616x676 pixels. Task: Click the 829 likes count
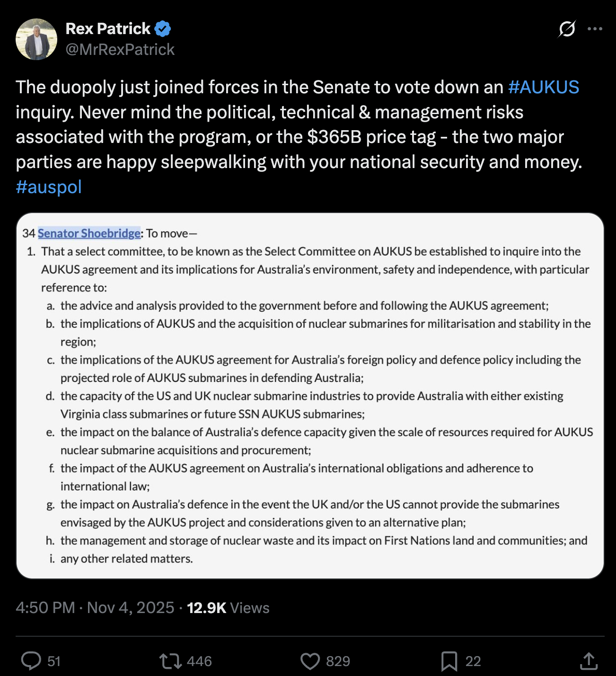338,661
